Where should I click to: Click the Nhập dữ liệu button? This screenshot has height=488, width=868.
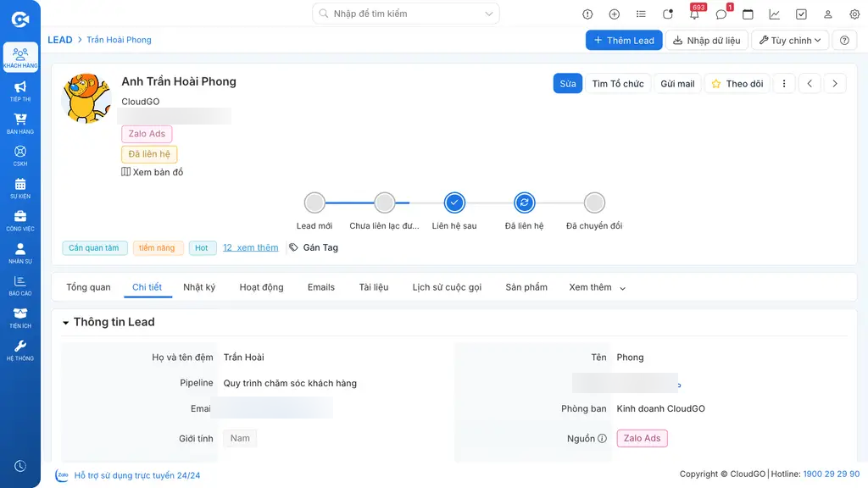pos(706,41)
